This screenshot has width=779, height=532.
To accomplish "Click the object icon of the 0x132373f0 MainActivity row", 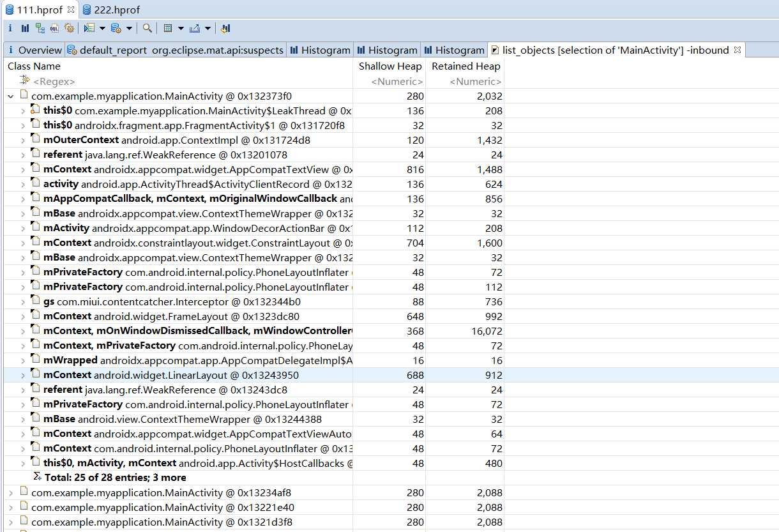I will [24, 96].
